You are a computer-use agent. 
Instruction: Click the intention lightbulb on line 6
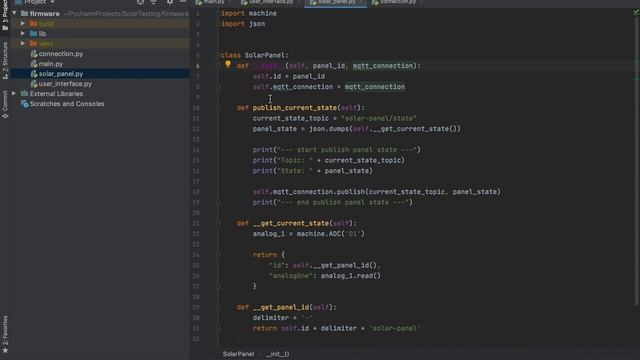click(228, 64)
